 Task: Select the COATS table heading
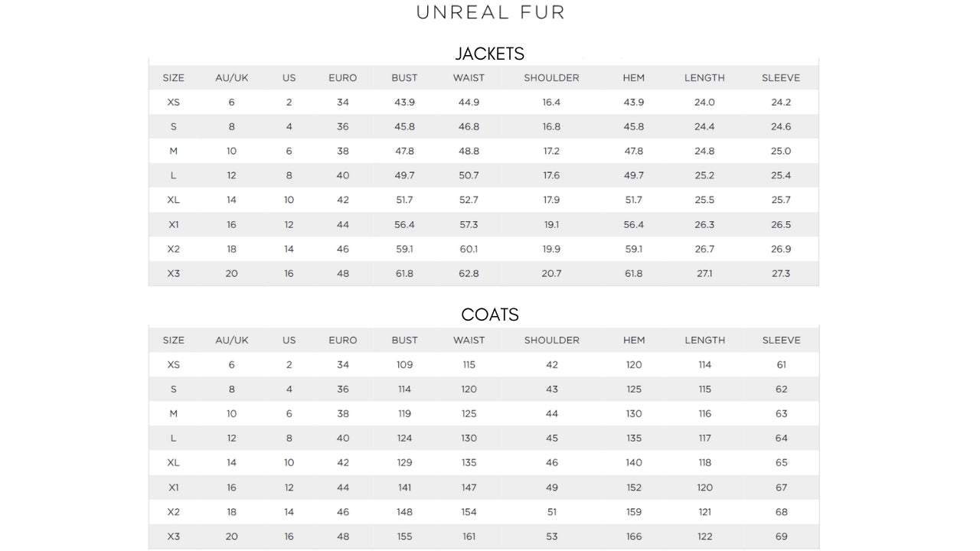tap(490, 315)
